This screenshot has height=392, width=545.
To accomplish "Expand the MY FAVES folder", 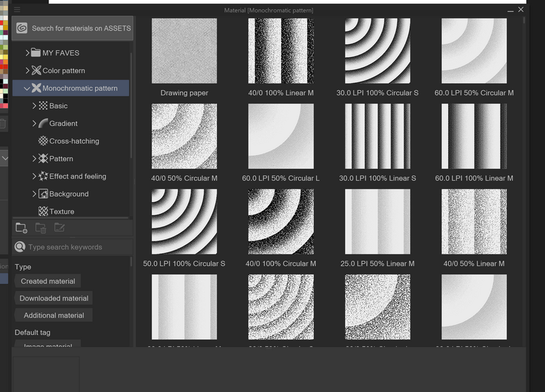I will [x=27, y=52].
